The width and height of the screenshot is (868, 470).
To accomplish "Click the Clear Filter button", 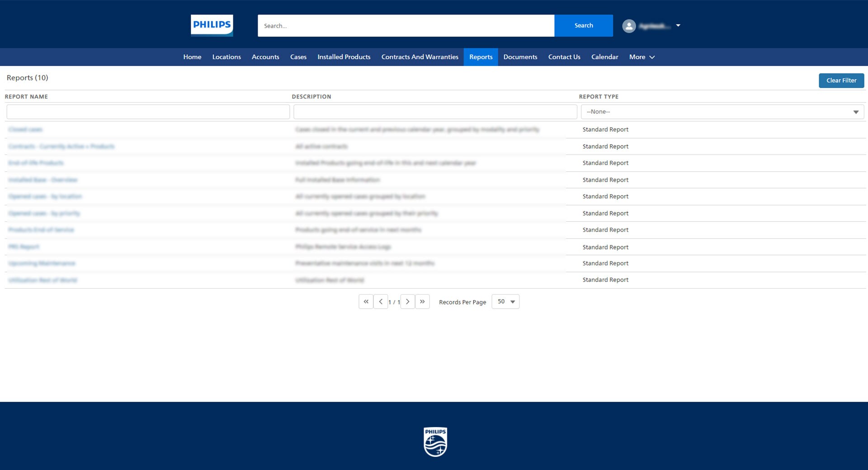I will pyautogui.click(x=841, y=80).
